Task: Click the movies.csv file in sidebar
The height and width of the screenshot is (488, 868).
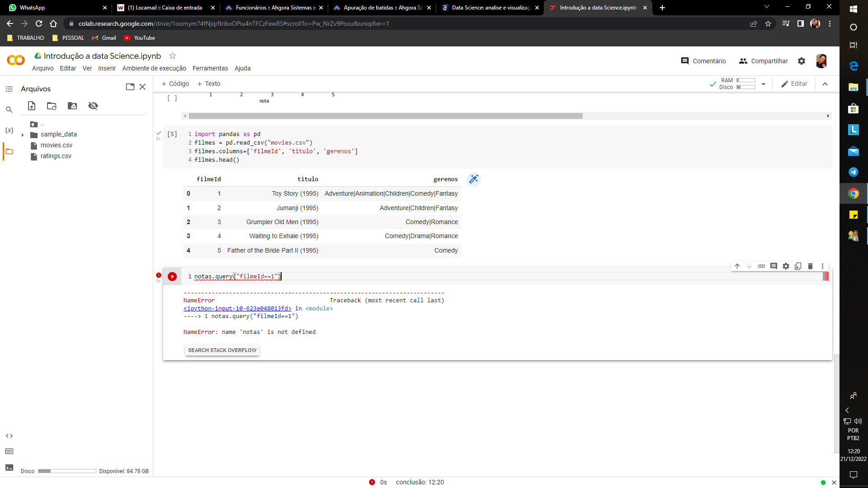Action: pyautogui.click(x=57, y=145)
